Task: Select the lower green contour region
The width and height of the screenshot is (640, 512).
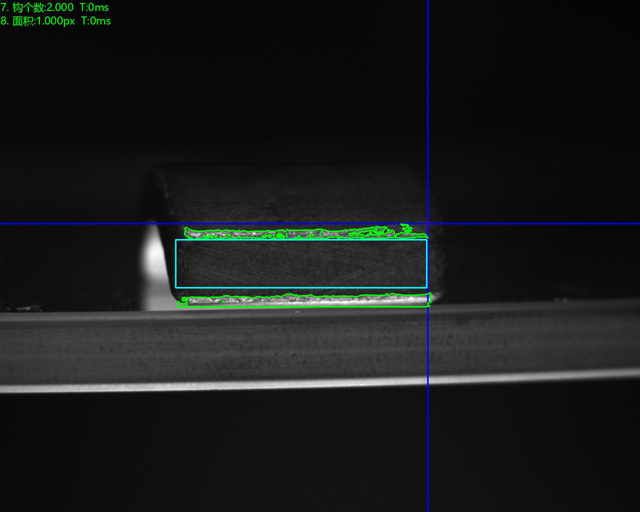Action: (x=300, y=299)
